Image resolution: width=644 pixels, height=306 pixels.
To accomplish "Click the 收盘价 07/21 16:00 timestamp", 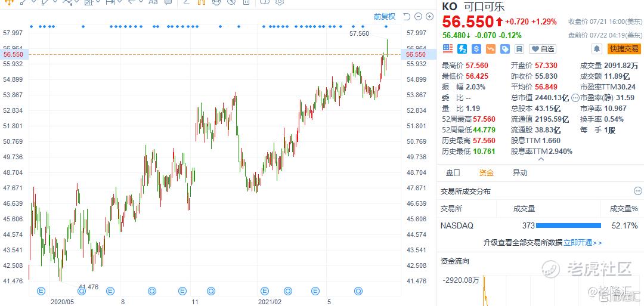I will point(605,21).
